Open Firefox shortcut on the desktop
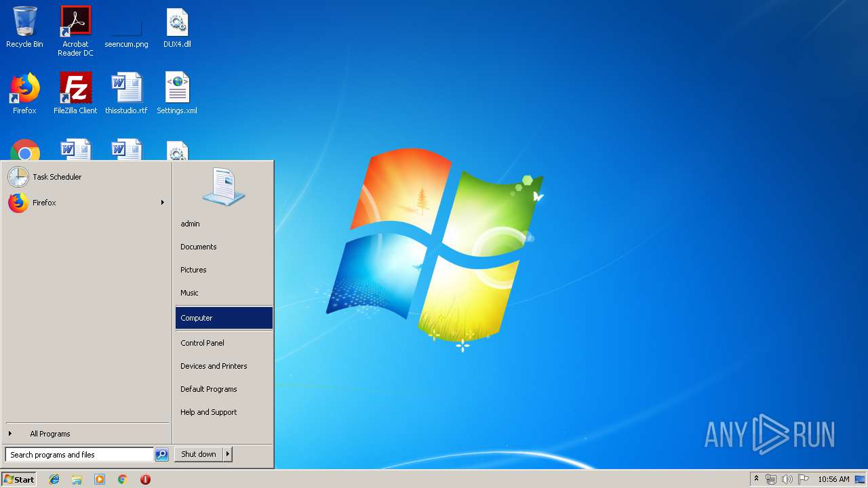 pyautogui.click(x=24, y=94)
